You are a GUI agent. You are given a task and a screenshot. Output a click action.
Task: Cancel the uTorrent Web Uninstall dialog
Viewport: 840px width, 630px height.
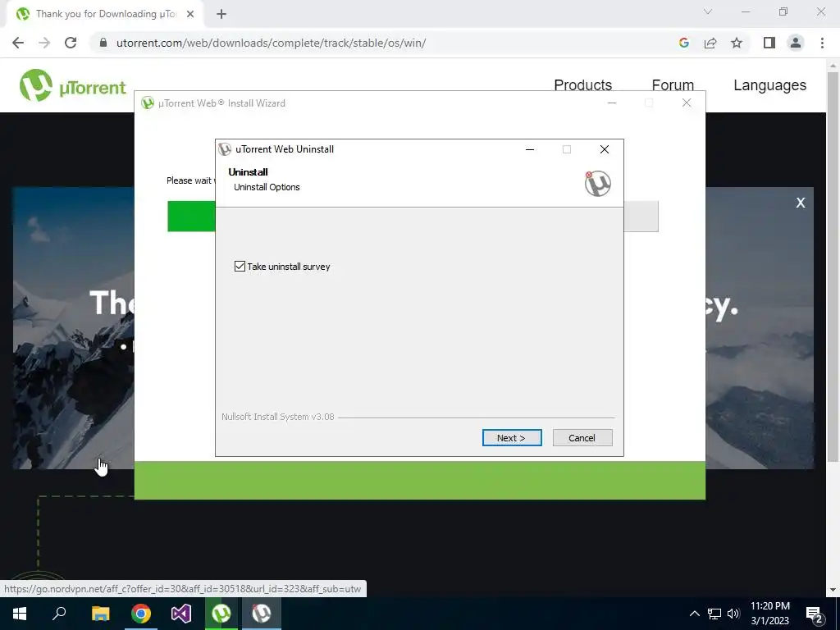coord(582,438)
